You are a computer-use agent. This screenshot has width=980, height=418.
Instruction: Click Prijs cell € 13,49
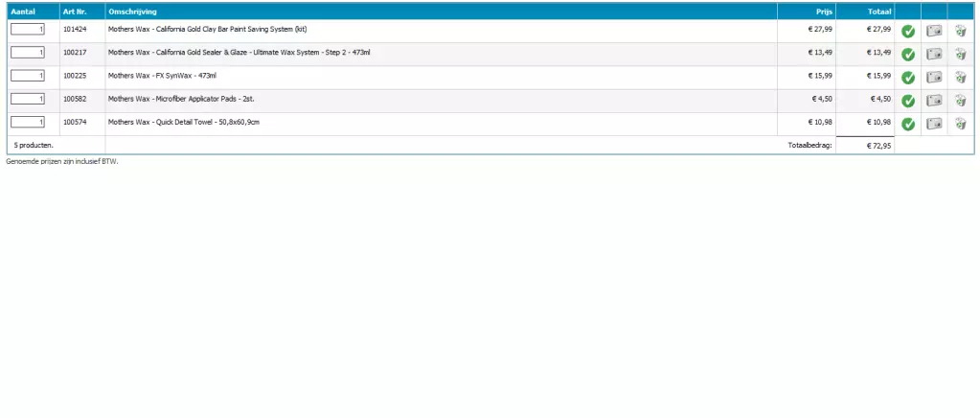click(x=820, y=53)
